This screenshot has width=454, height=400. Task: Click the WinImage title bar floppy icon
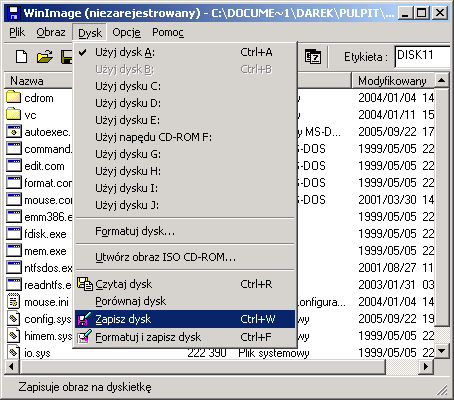click(x=13, y=13)
